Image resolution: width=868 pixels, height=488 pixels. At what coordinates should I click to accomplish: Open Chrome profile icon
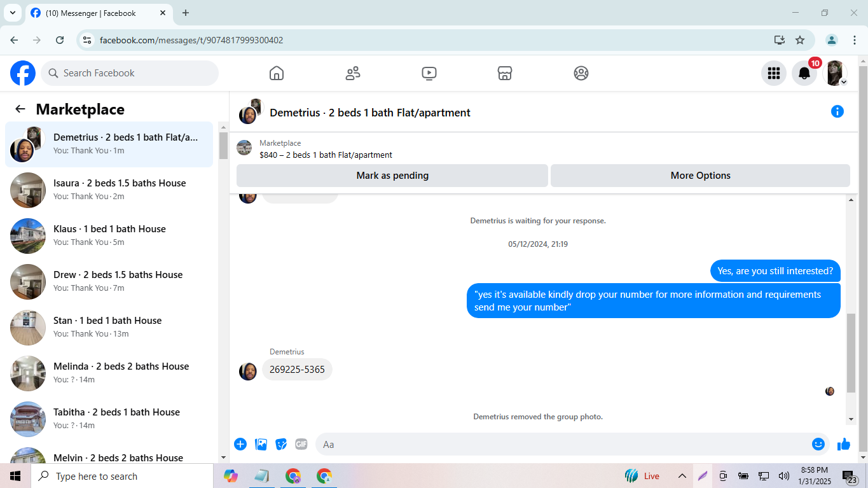click(832, 40)
